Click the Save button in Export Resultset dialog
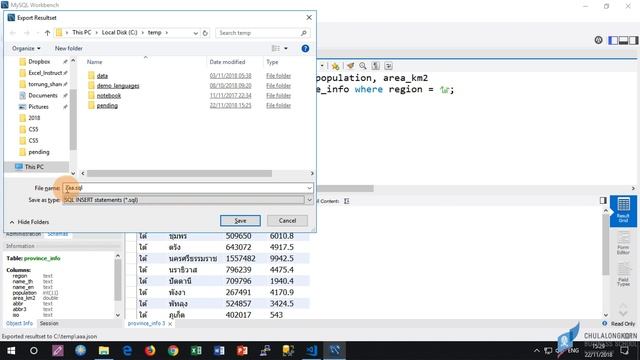The image size is (640, 360). coord(240,220)
